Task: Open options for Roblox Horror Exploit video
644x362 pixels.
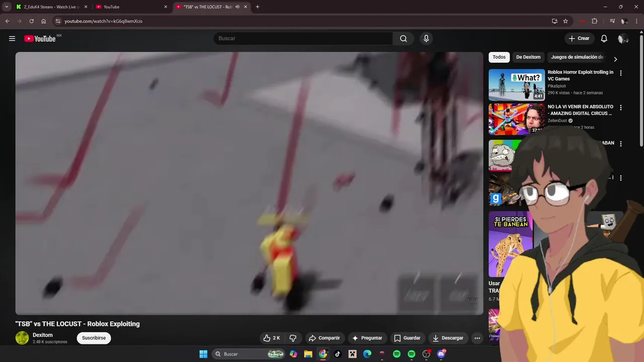Action: point(621,73)
